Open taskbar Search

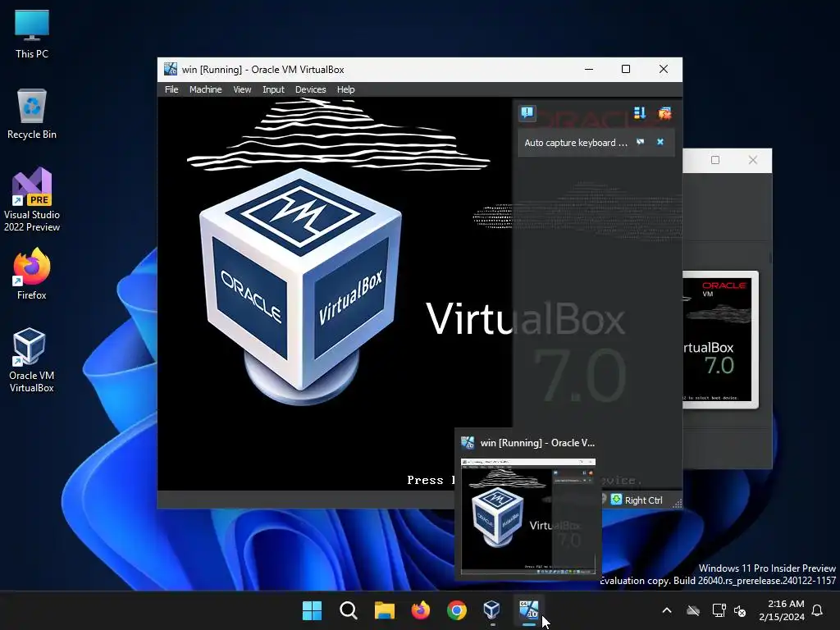pos(348,610)
